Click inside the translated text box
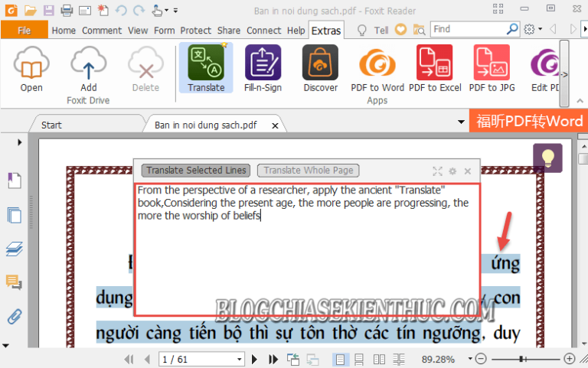588x368 pixels. coord(307,249)
